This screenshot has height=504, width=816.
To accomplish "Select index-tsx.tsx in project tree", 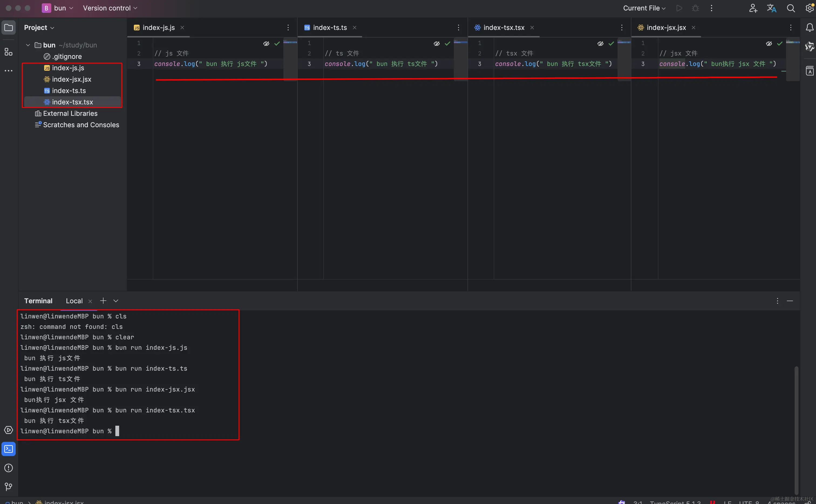I will click(x=72, y=102).
